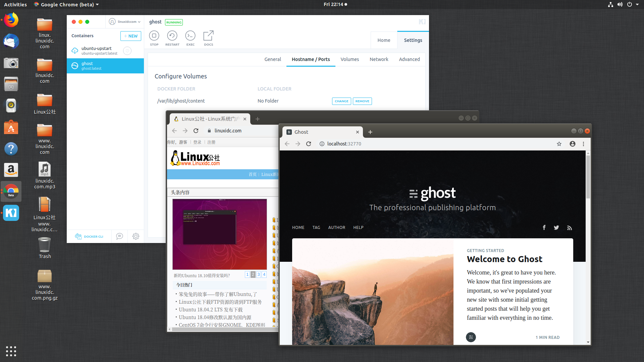The image size is (644, 362).
Task: Open system menu dropdown arrow
Action: [637, 4]
